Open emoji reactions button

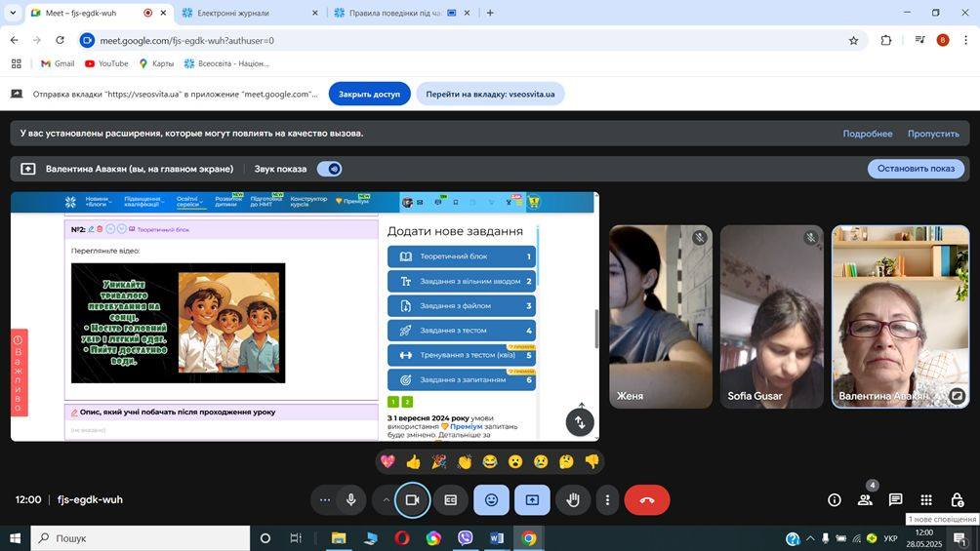[492, 499]
